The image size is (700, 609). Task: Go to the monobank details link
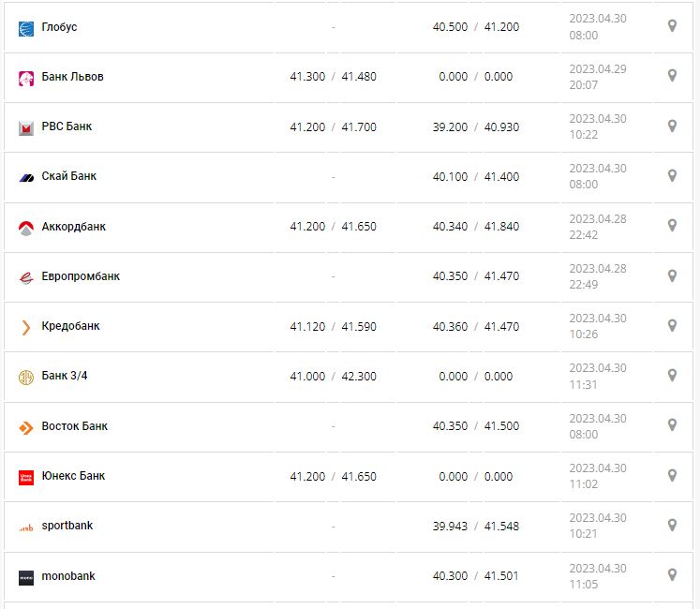[68, 576]
